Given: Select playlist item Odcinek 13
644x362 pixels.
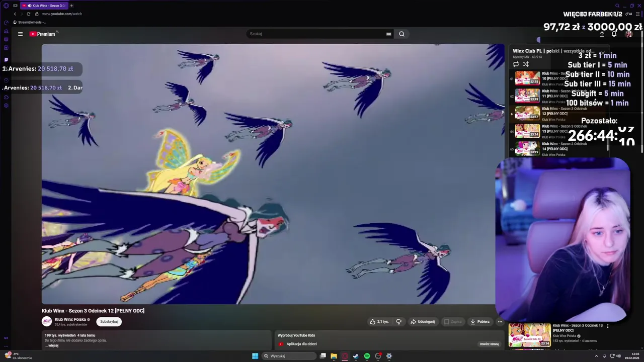Looking at the screenshot, I should [558, 131].
